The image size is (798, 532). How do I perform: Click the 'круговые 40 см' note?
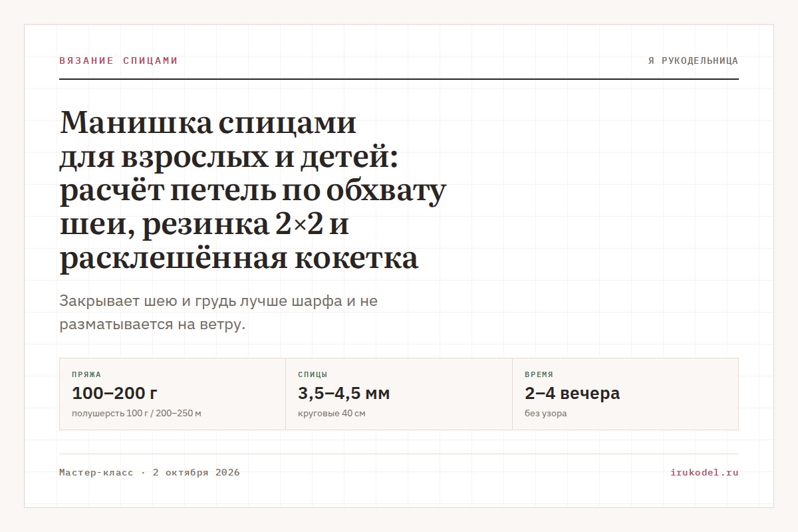[x=332, y=414]
